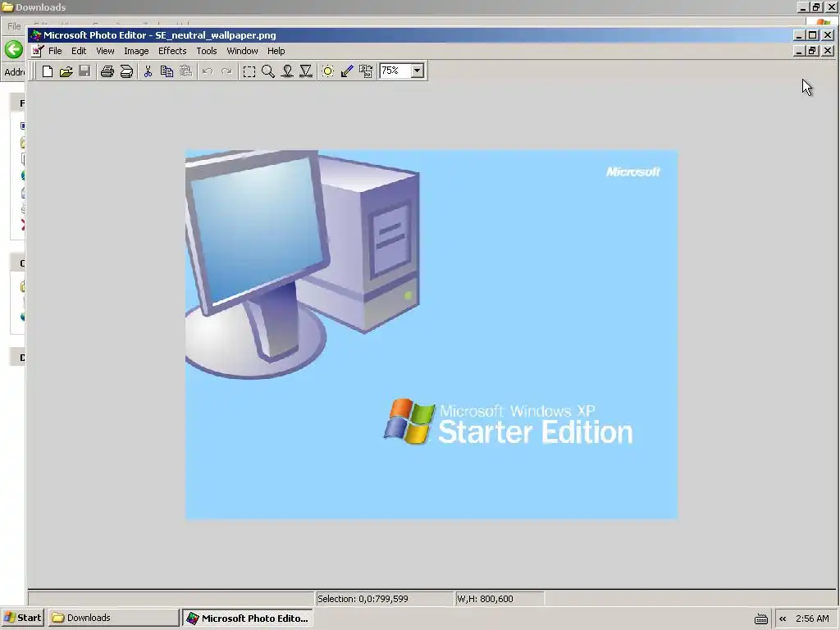The image size is (840, 630).
Task: Restore down the inner document window
Action: pos(813,50)
